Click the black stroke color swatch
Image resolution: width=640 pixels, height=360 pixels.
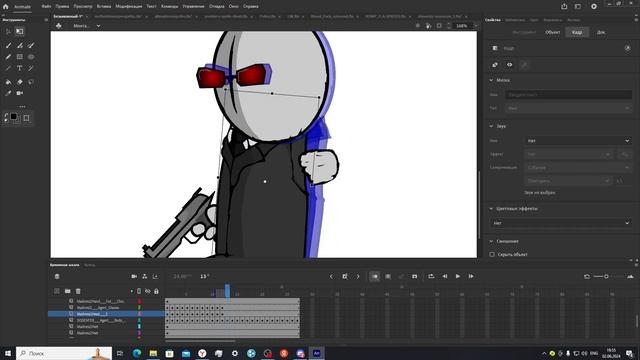coord(14,117)
